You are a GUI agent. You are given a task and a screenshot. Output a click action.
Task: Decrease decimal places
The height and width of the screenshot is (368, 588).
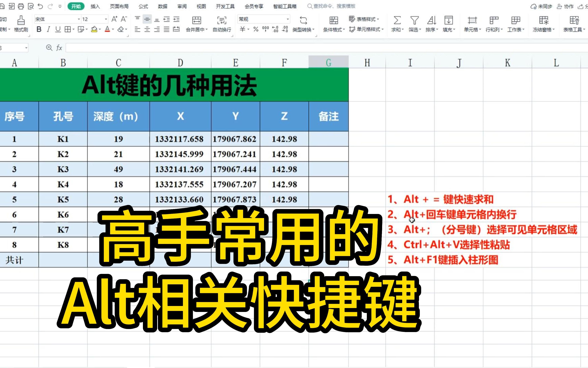click(285, 29)
